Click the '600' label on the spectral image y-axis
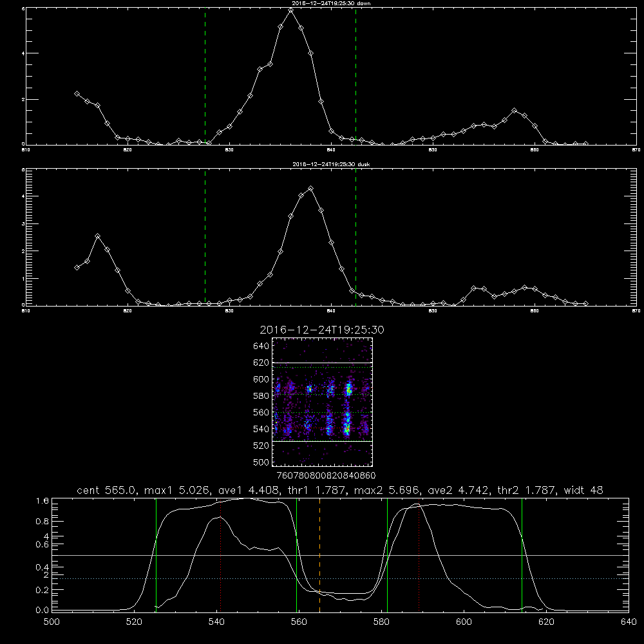 point(261,379)
